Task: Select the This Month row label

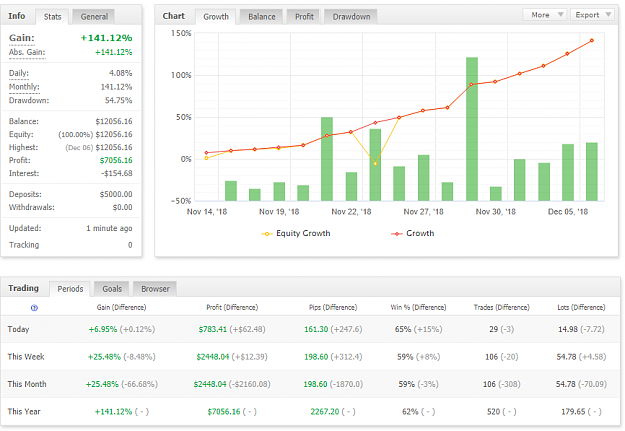Action: pos(27,384)
